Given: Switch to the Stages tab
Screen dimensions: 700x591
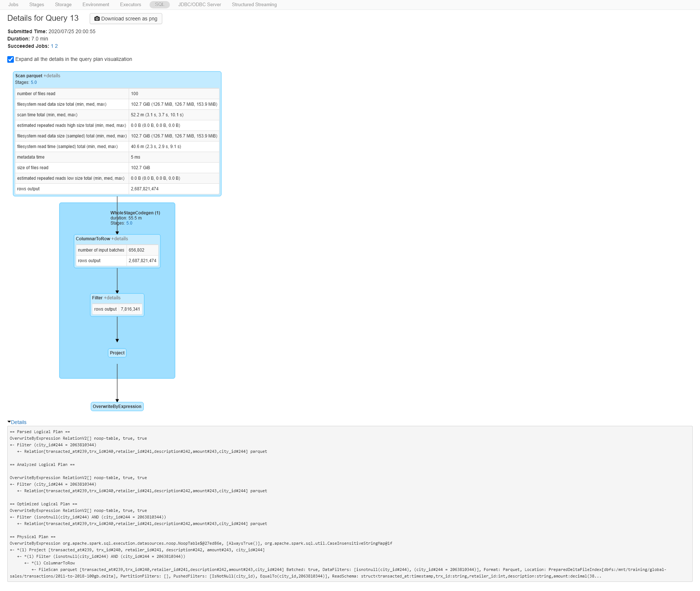Looking at the screenshot, I should click(x=36, y=5).
